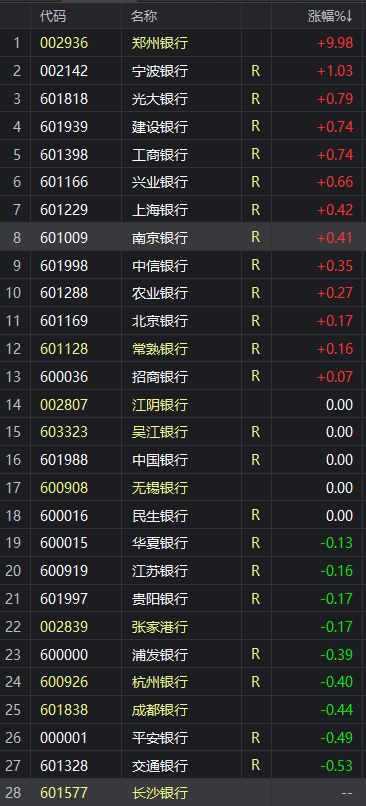Select stock name 光大银行

click(160, 98)
